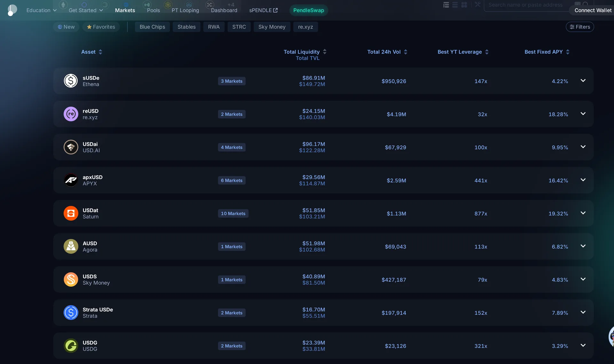
Task: Sort the table by Total Liquidity
Action: coord(305,52)
